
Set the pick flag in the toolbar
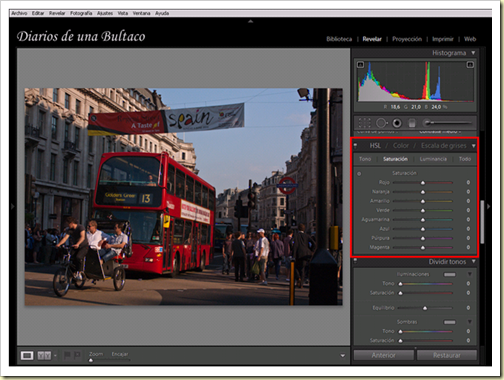tap(67, 356)
